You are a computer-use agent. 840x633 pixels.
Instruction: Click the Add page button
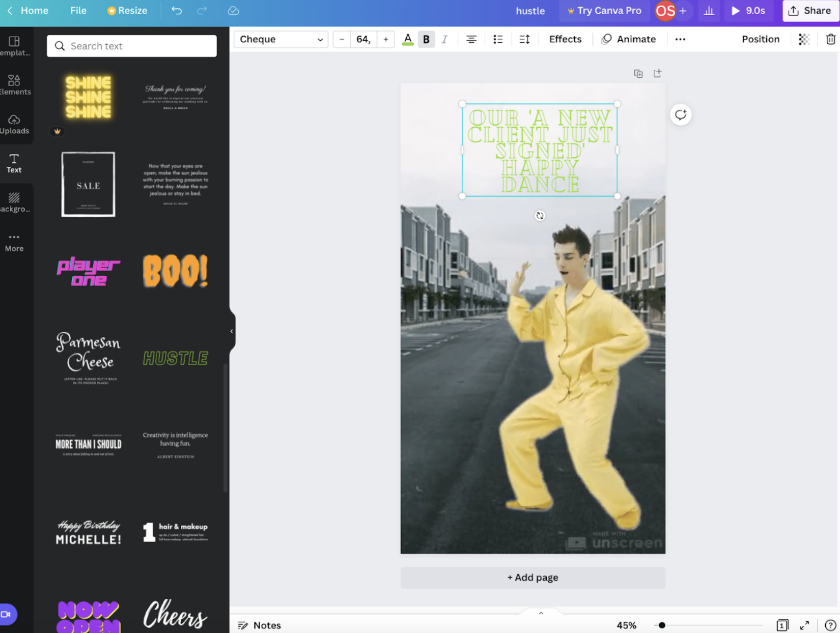pos(533,578)
